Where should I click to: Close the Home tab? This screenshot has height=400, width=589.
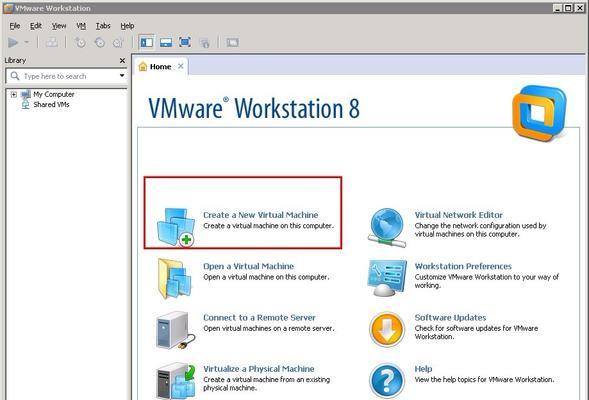click(181, 66)
